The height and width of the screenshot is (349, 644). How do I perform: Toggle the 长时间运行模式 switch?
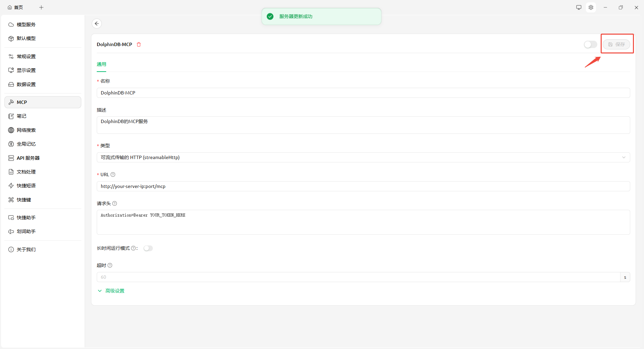(x=148, y=248)
